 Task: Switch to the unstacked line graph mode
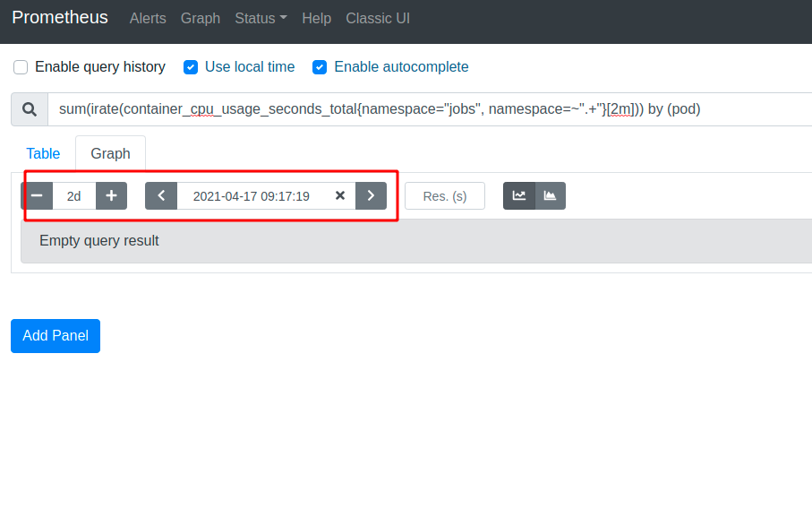tap(519, 196)
